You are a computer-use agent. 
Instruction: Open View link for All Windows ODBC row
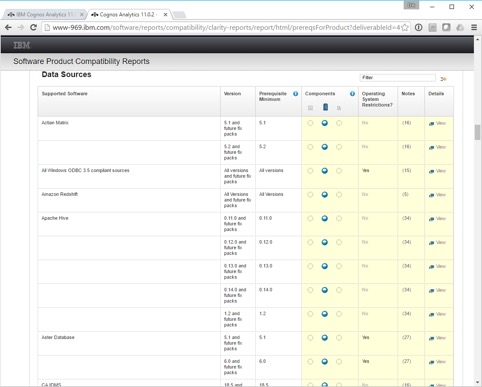tap(437, 171)
